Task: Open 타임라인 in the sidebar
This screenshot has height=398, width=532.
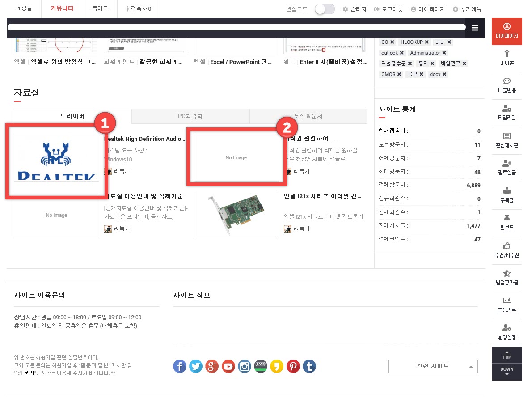Action: [x=507, y=113]
